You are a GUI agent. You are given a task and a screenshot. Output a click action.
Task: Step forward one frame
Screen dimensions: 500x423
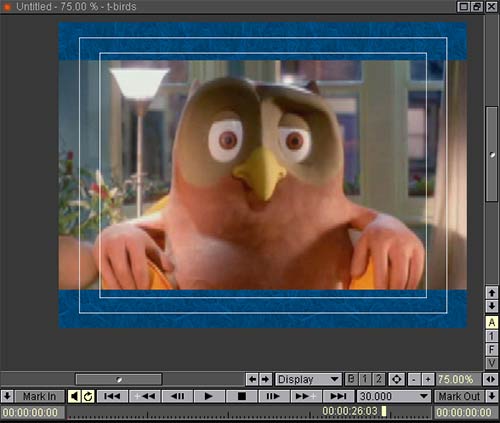pyautogui.click(x=273, y=396)
